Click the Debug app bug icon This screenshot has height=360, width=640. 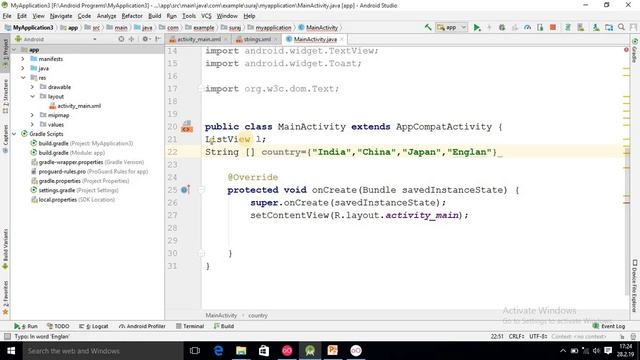click(x=502, y=27)
